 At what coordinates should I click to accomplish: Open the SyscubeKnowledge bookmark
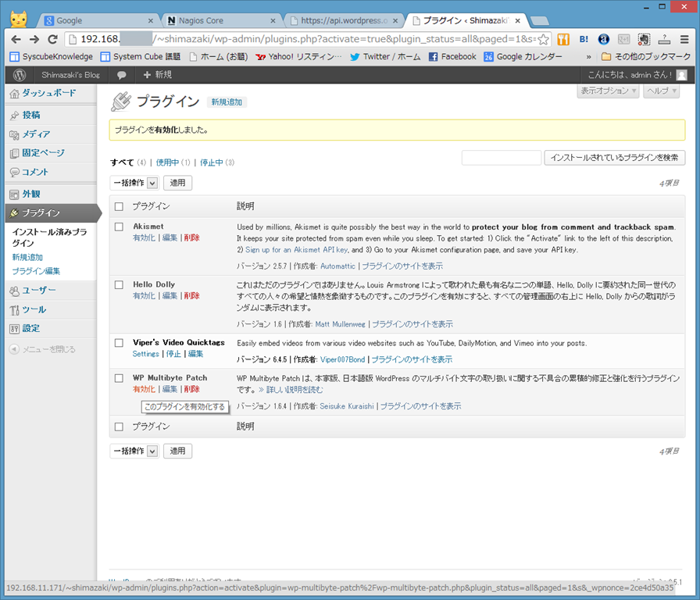point(52,57)
